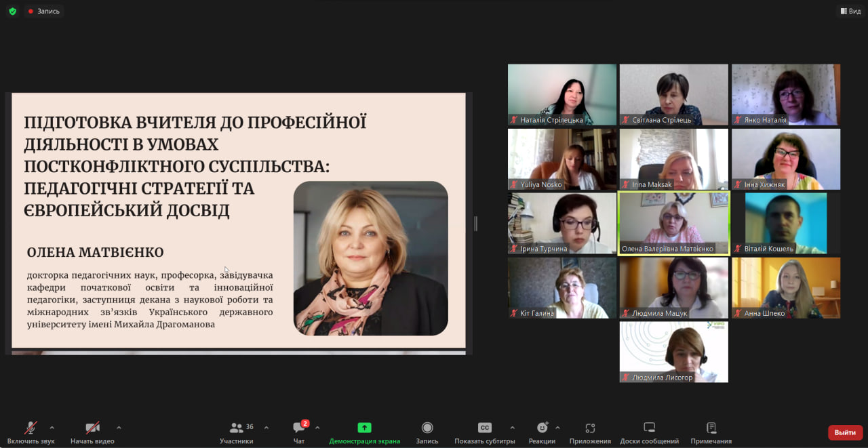868x448 pixels.
Task: Click muted mic icon on Людмила Лисогор tile
Action: 626,378
